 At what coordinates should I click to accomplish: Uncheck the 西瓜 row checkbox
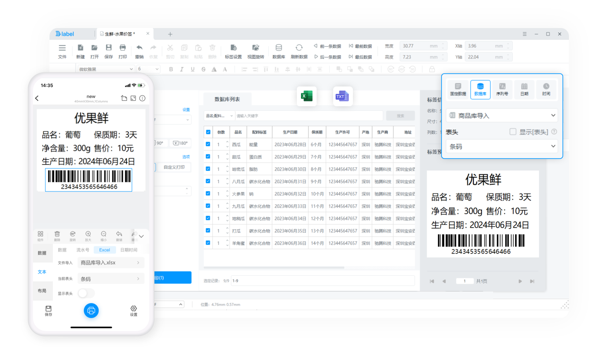(208, 144)
